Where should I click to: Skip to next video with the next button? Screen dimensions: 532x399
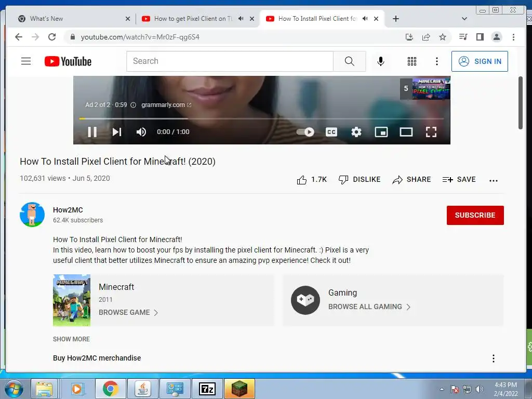coord(117,132)
